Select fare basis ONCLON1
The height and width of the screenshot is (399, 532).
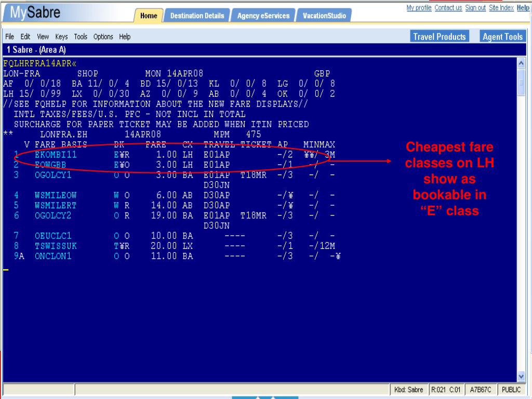53,257
